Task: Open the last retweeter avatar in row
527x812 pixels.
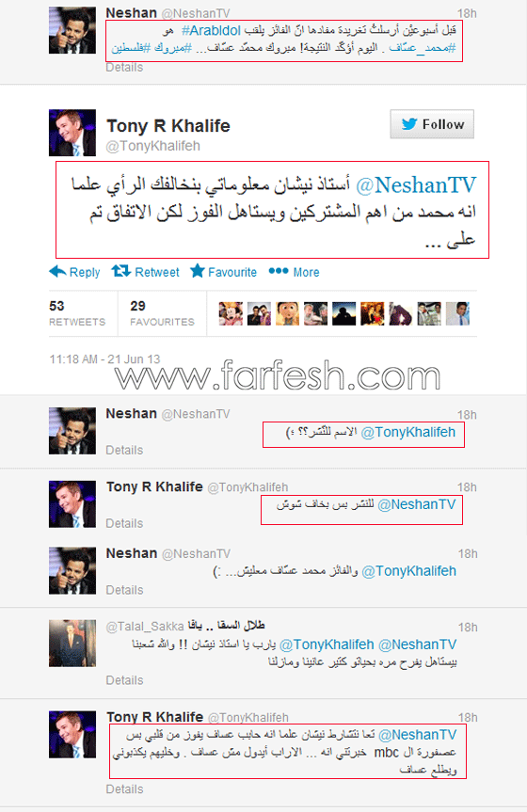Action: pos(457,313)
